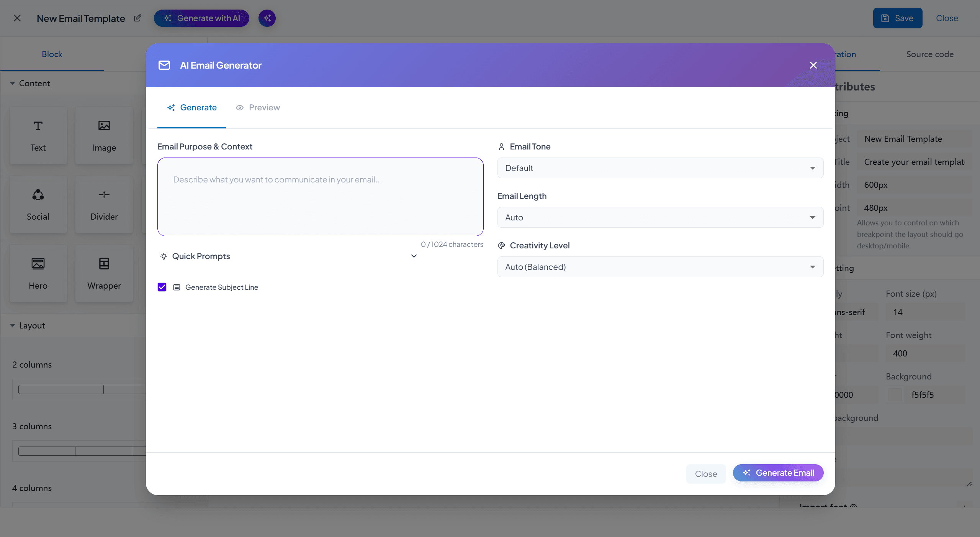Open the Source code tab
Screen dimensions: 980x537
point(929,54)
